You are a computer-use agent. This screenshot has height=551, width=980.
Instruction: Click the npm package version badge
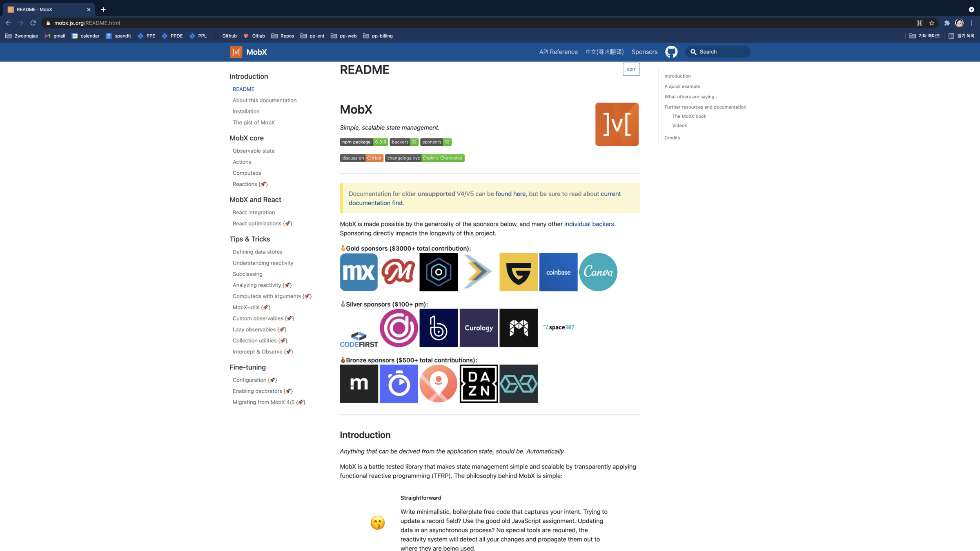point(363,142)
